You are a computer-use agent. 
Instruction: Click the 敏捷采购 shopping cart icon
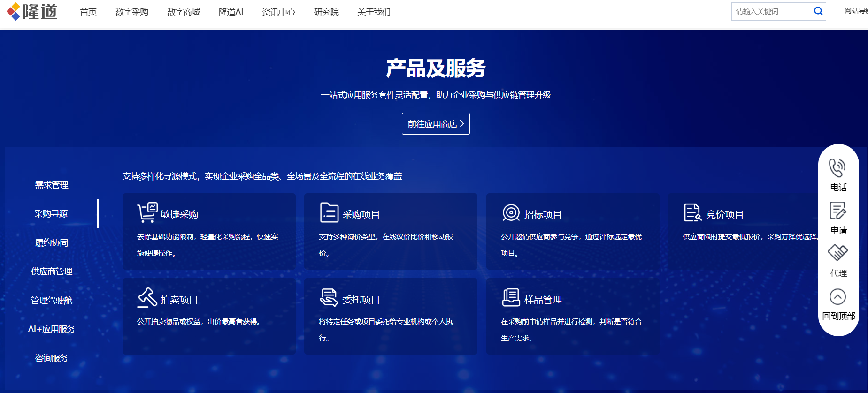[x=147, y=212]
